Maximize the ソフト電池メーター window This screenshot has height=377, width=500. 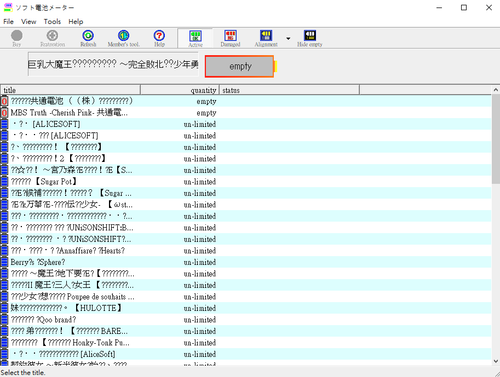pyautogui.click(x=464, y=7)
